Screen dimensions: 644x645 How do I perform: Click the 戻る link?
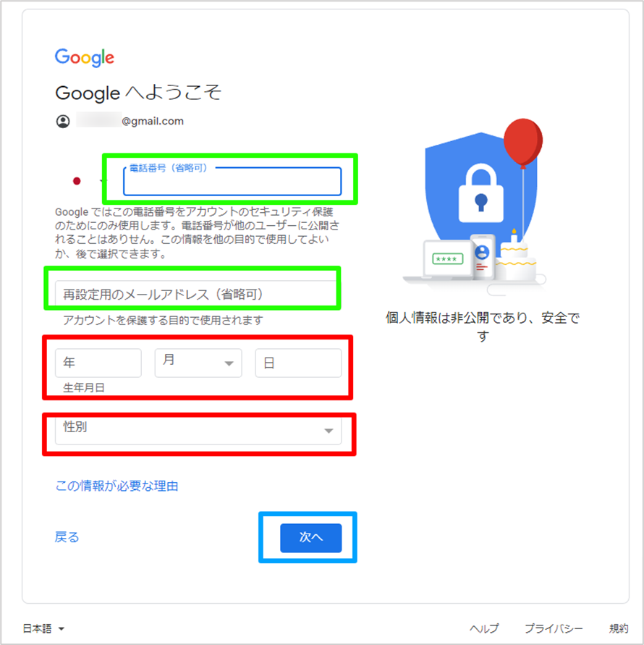click(x=67, y=537)
